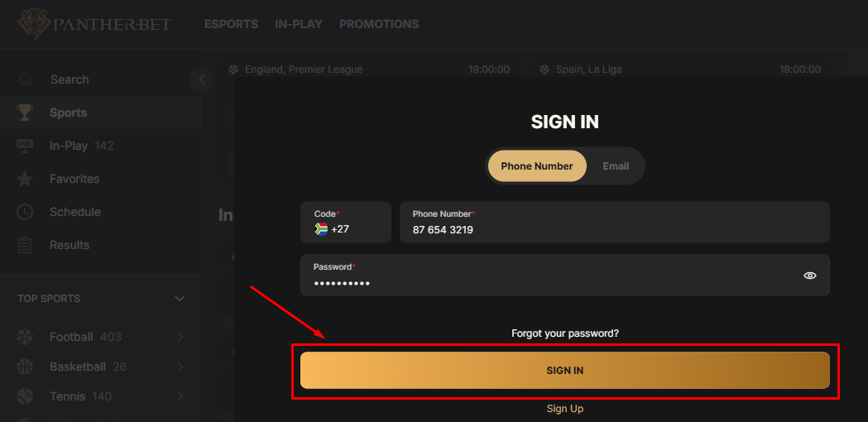The height and width of the screenshot is (422, 868).
Task: Switch to Email sign-in option
Action: (616, 166)
